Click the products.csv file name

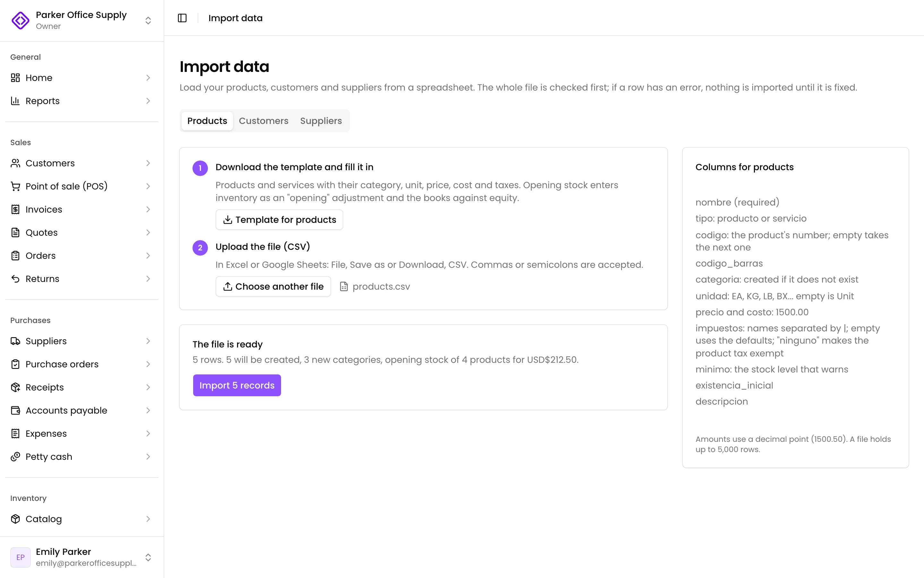pyautogui.click(x=381, y=287)
